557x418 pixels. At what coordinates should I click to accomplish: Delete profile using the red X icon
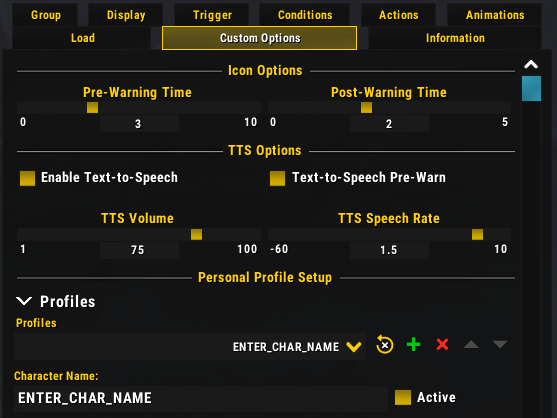point(442,344)
